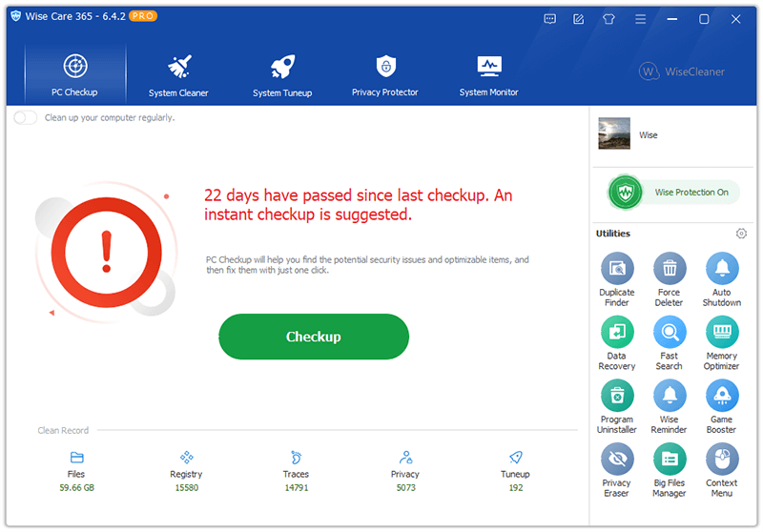Open System Tuneup tab

282,75
